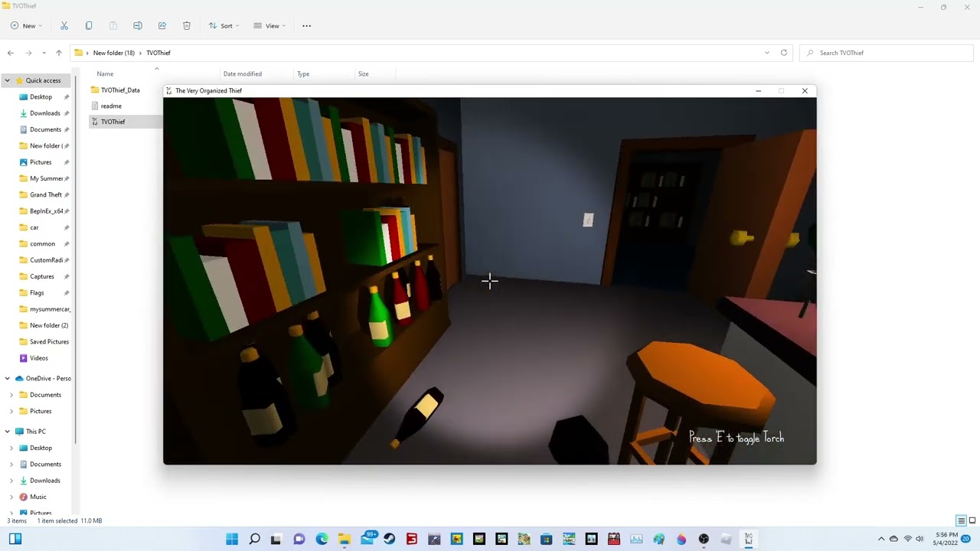Open CustomRadio folder in Quick access

pos(46,260)
